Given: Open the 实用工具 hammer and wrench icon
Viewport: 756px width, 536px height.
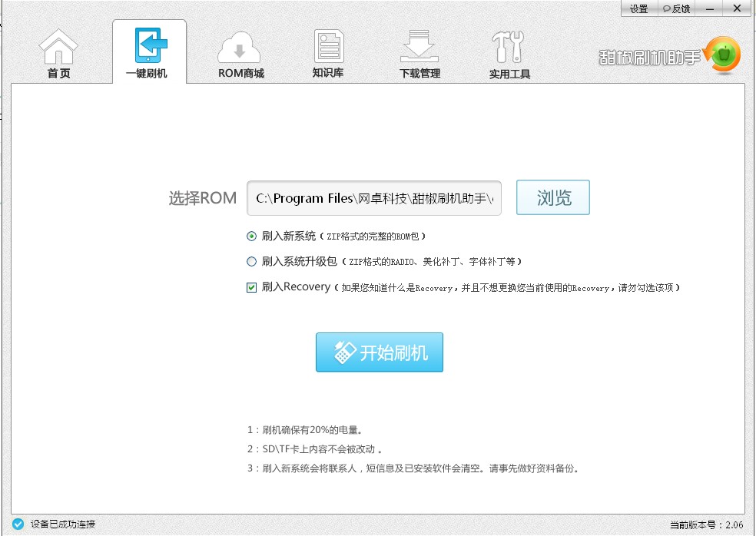Looking at the screenshot, I should (x=508, y=47).
